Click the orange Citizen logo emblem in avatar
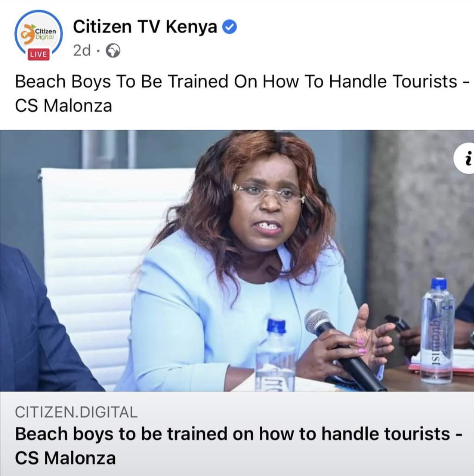Viewport: 474px width, 476px height. coord(28,34)
